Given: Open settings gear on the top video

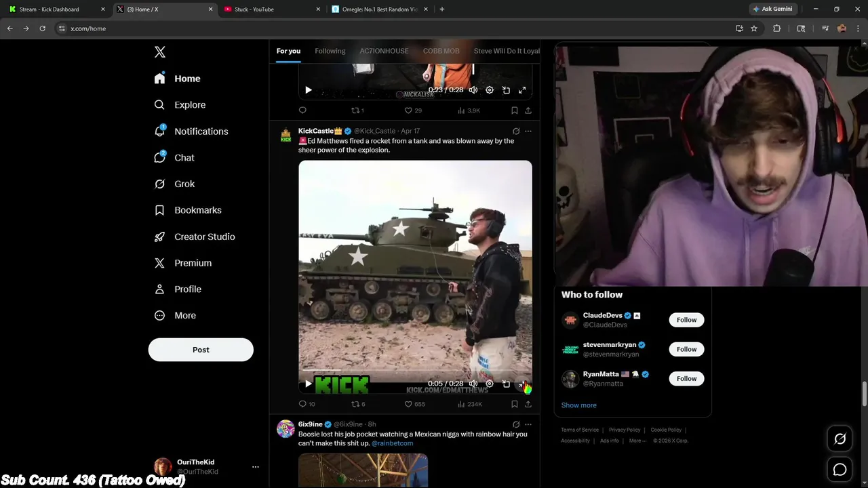Looking at the screenshot, I should point(490,90).
